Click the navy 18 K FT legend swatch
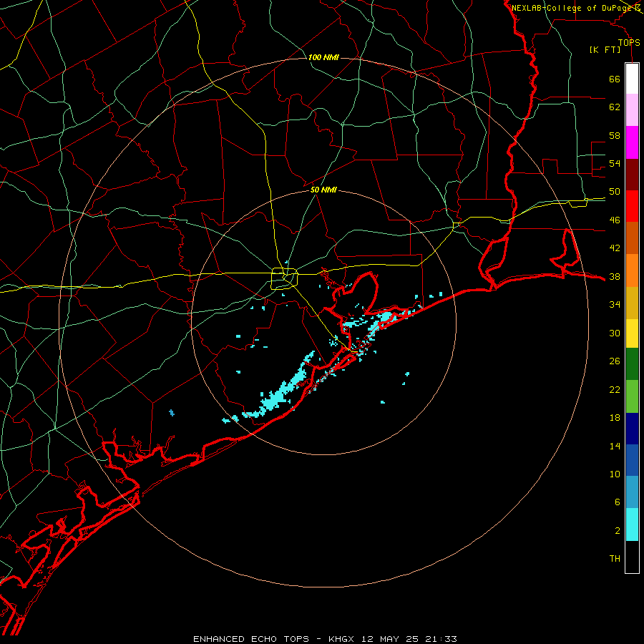 pos(632,429)
